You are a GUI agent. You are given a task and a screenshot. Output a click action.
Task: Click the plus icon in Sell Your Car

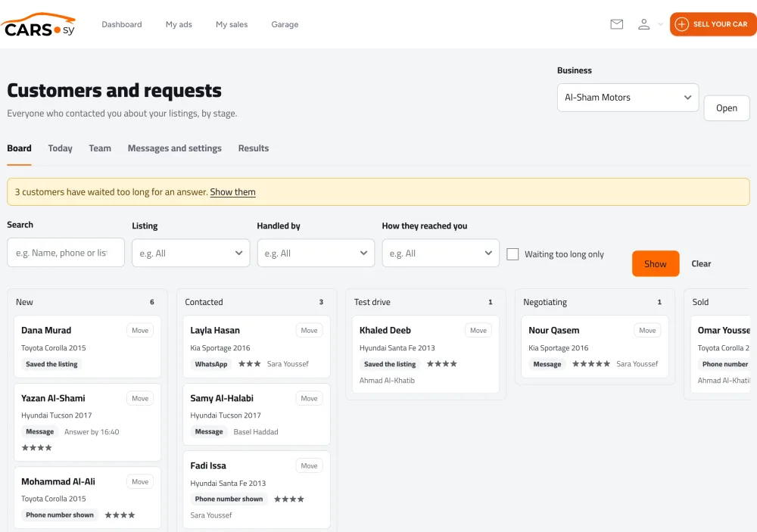coord(681,24)
